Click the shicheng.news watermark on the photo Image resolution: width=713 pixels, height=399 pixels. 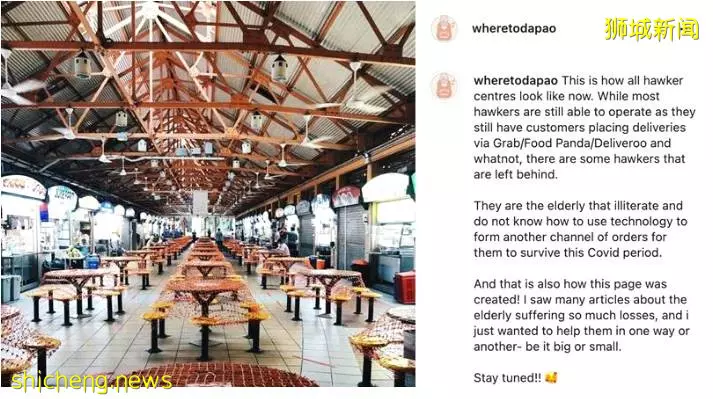[91, 380]
